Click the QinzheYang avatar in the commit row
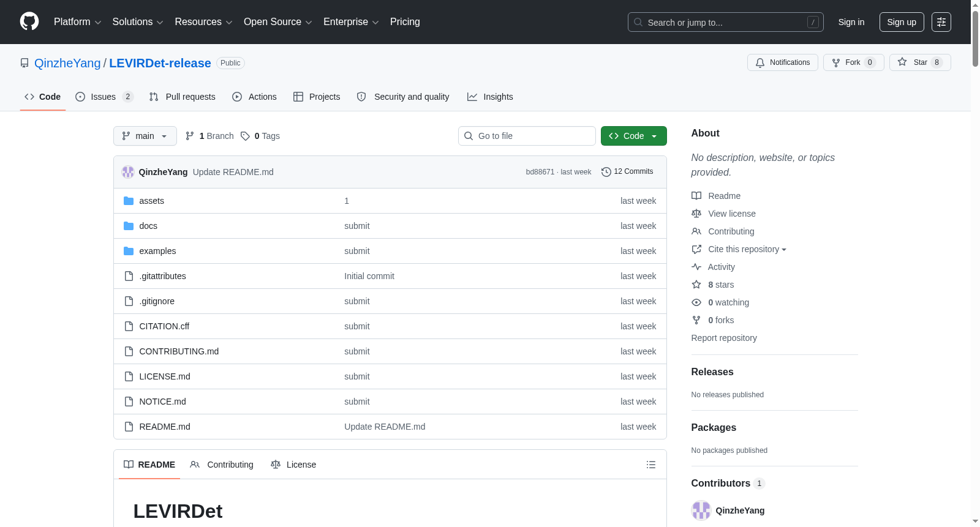Screen dimensions: 980x527 point(128,172)
